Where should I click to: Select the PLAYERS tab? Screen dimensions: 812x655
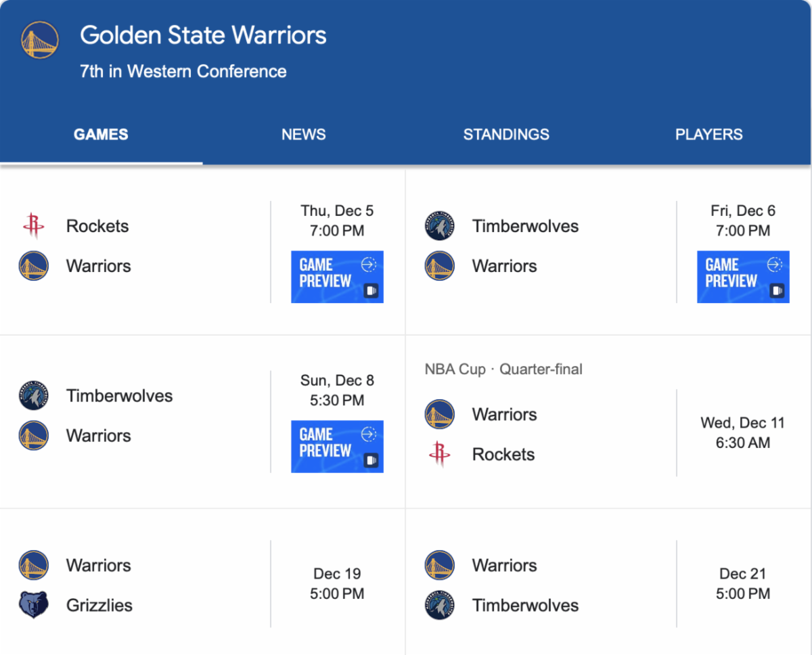pyautogui.click(x=708, y=135)
